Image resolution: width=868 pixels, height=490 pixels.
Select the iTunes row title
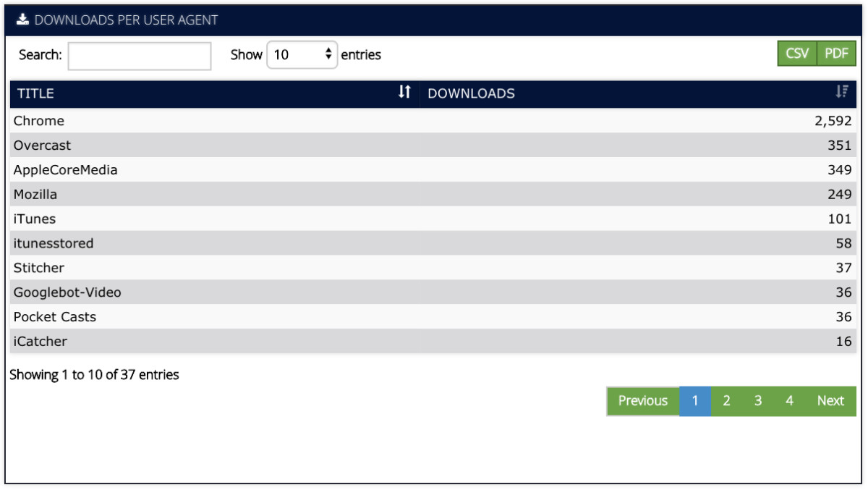pos(35,219)
